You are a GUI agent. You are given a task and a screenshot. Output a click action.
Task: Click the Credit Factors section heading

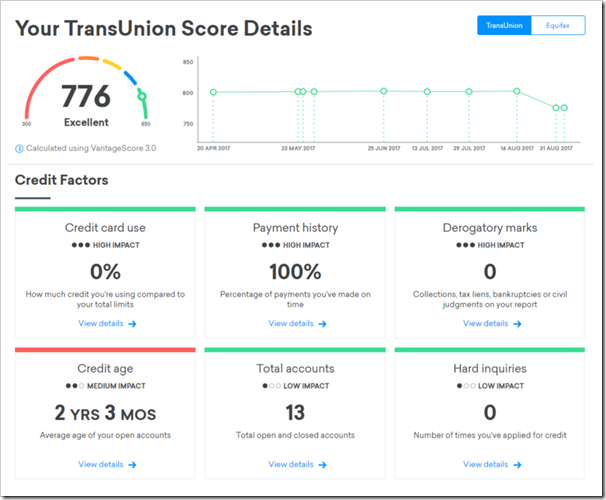point(62,180)
